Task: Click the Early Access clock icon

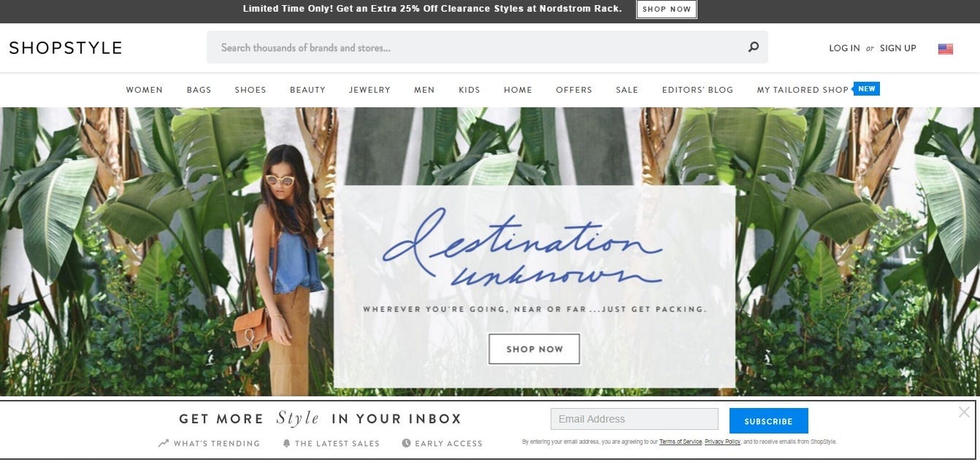Action: [406, 443]
